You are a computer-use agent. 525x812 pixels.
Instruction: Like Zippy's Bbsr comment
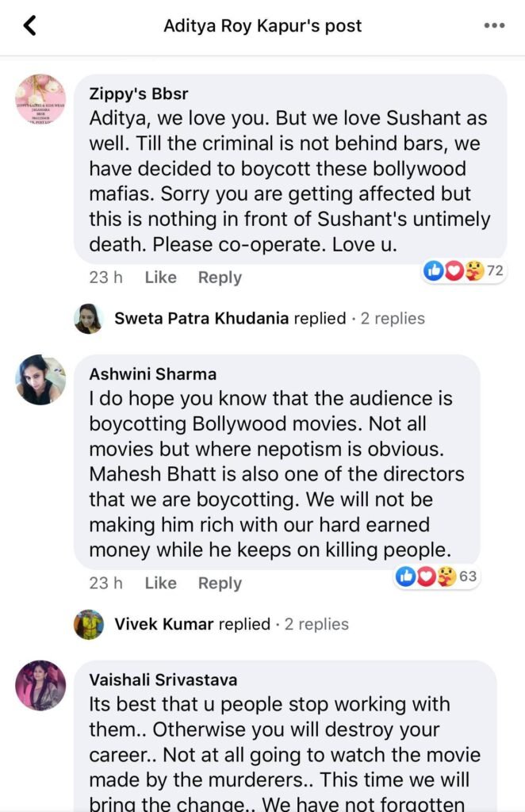(x=160, y=278)
